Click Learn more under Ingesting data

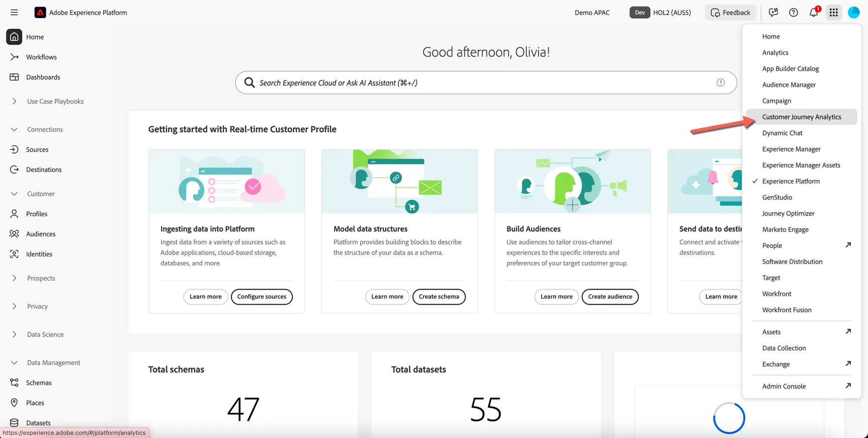pyautogui.click(x=205, y=297)
